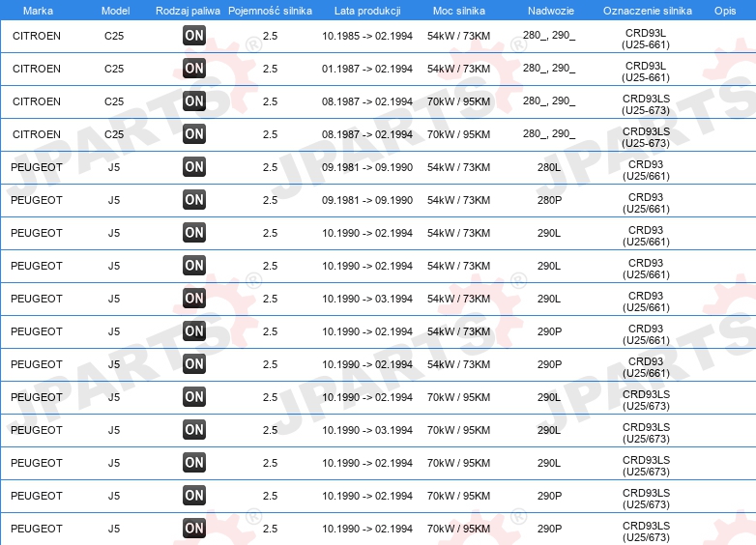Click the ON icon for the 10.1990 -> 03.1994 73KM row

[194, 298]
